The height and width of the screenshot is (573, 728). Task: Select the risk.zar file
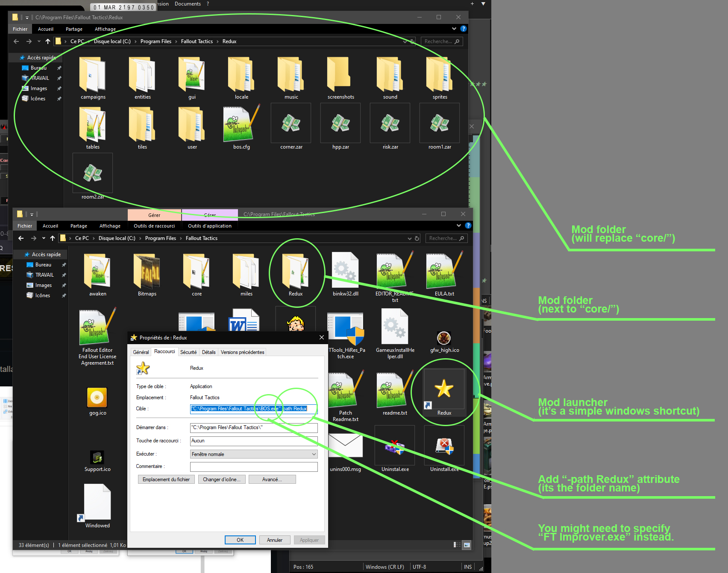pos(390,127)
